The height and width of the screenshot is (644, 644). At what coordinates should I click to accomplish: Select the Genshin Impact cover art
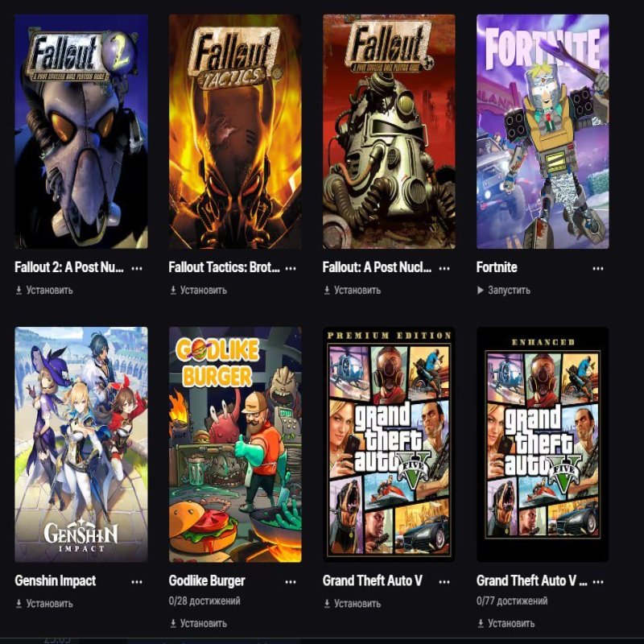(x=81, y=444)
